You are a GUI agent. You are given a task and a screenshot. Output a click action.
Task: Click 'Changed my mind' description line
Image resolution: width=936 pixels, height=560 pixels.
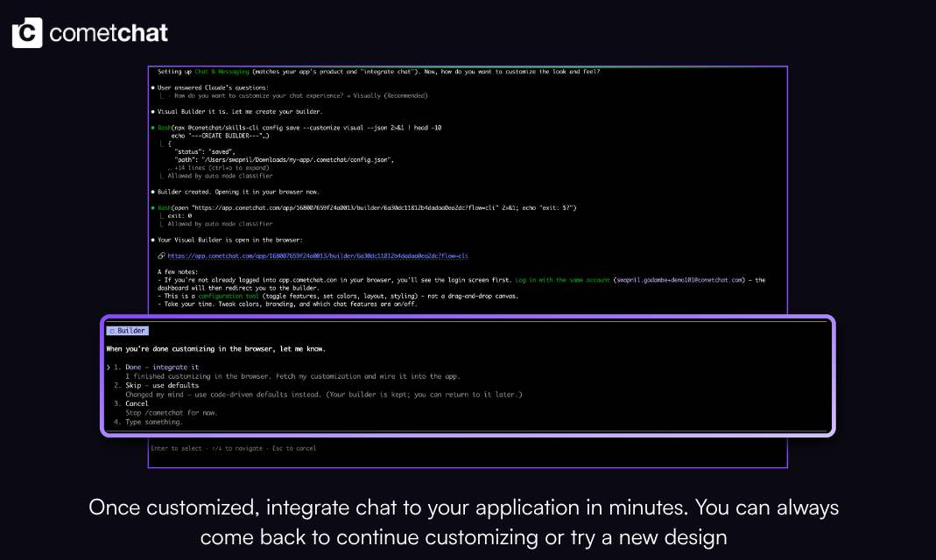[324, 395]
